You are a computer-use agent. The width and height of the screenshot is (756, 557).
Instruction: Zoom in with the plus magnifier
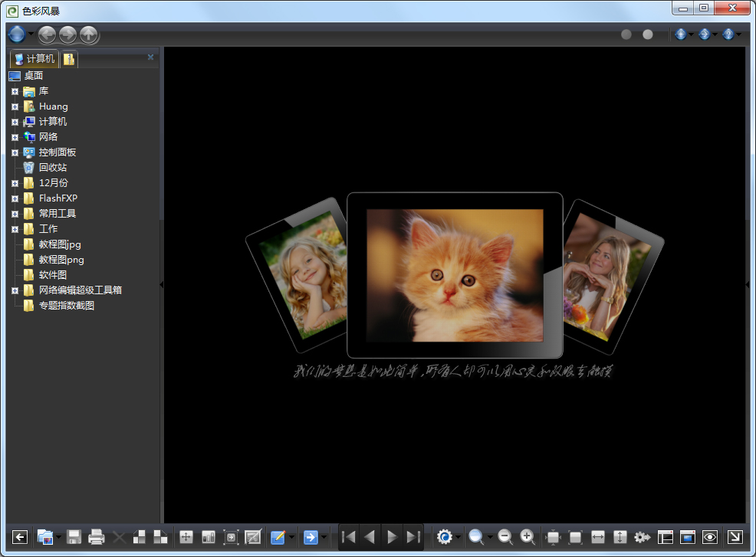point(528,537)
